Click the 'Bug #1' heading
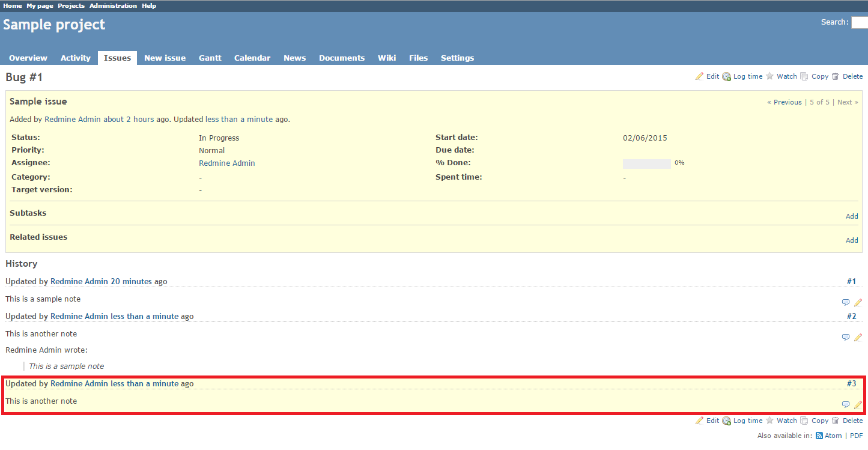Viewport: 868px width, 450px height. click(x=24, y=78)
